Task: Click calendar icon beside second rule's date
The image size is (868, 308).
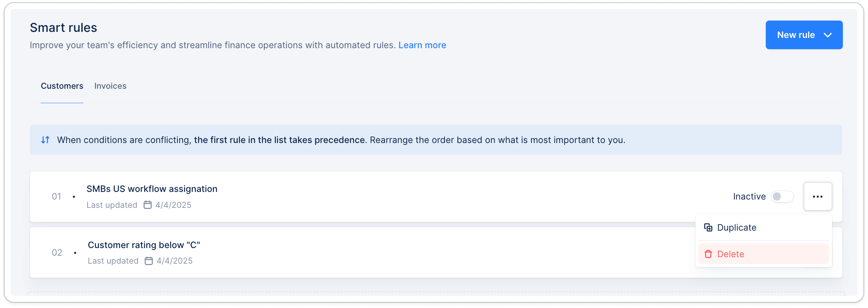Action: [149, 261]
